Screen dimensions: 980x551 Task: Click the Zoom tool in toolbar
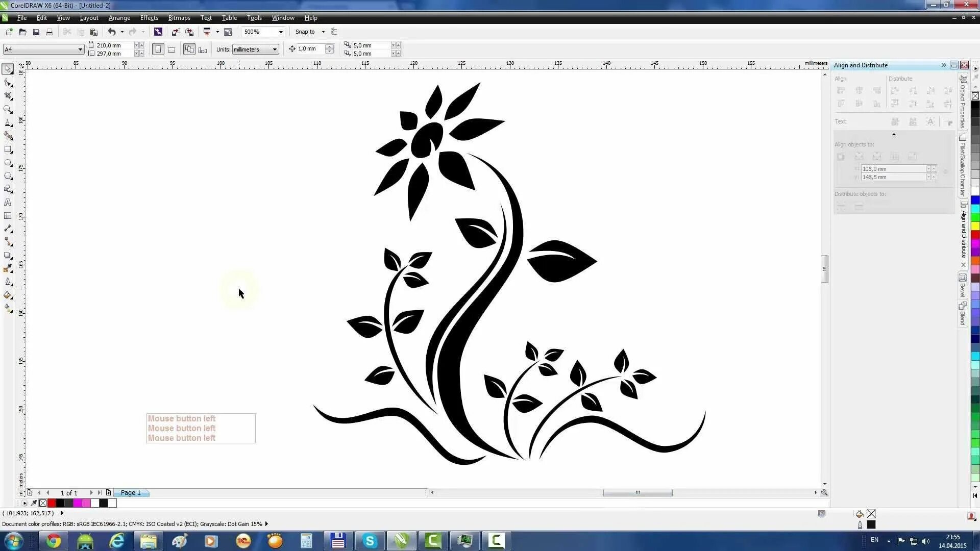pos(9,109)
